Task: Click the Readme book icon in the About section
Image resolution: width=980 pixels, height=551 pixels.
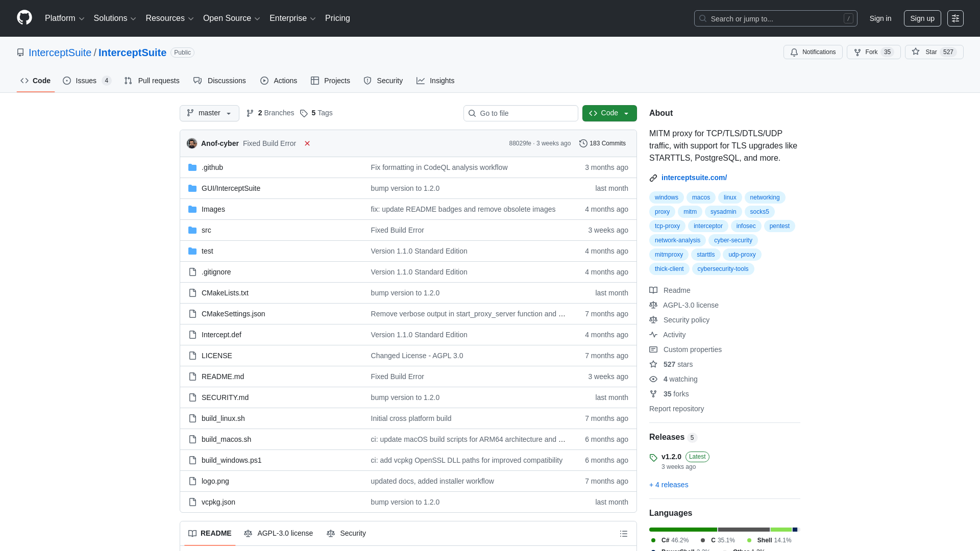Action: [x=654, y=290]
